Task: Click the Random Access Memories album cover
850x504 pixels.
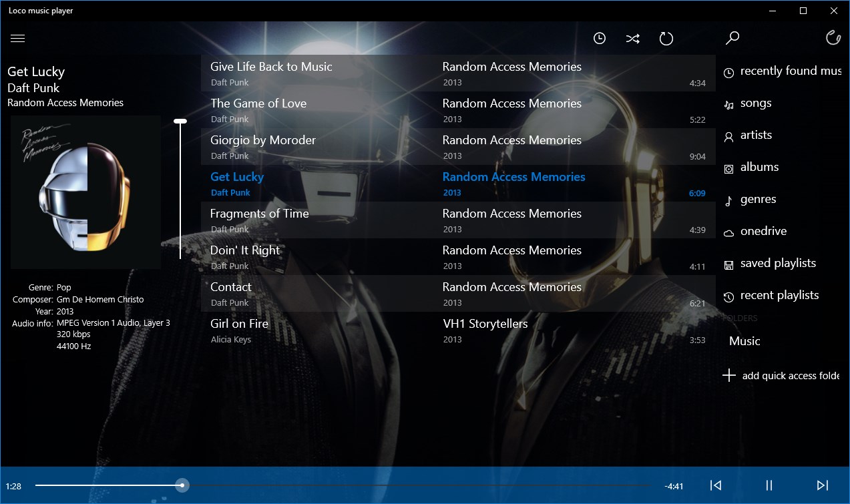Action: 85,192
